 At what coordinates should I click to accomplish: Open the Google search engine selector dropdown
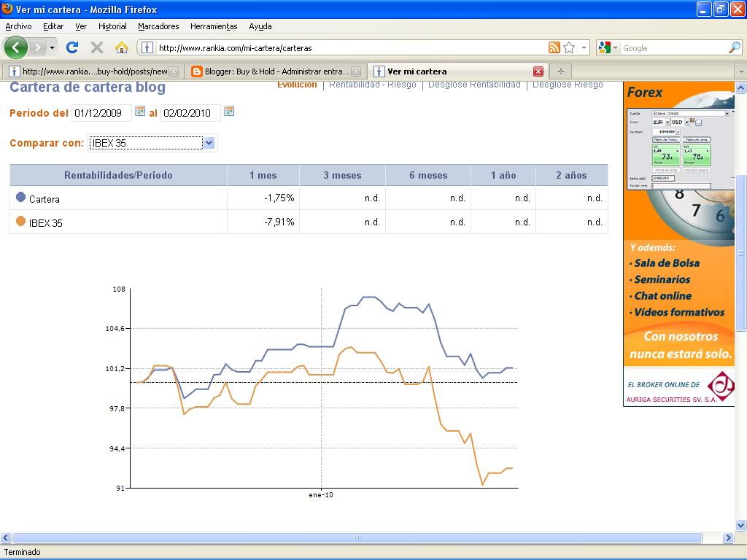tap(608, 47)
